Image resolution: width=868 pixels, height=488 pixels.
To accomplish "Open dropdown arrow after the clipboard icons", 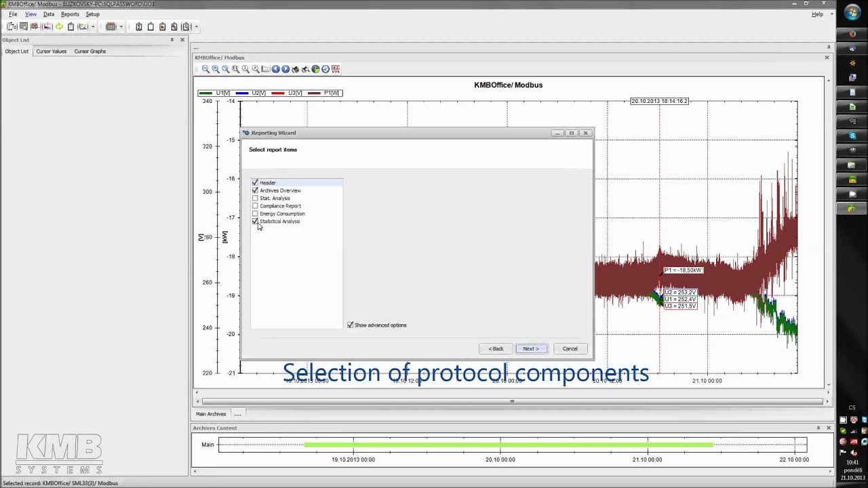I will [x=196, y=27].
